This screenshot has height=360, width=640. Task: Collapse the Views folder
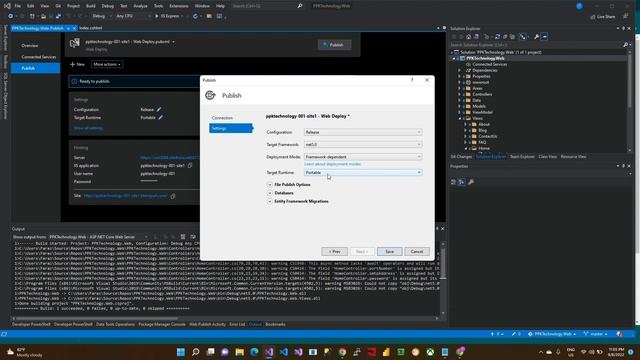coord(459,118)
